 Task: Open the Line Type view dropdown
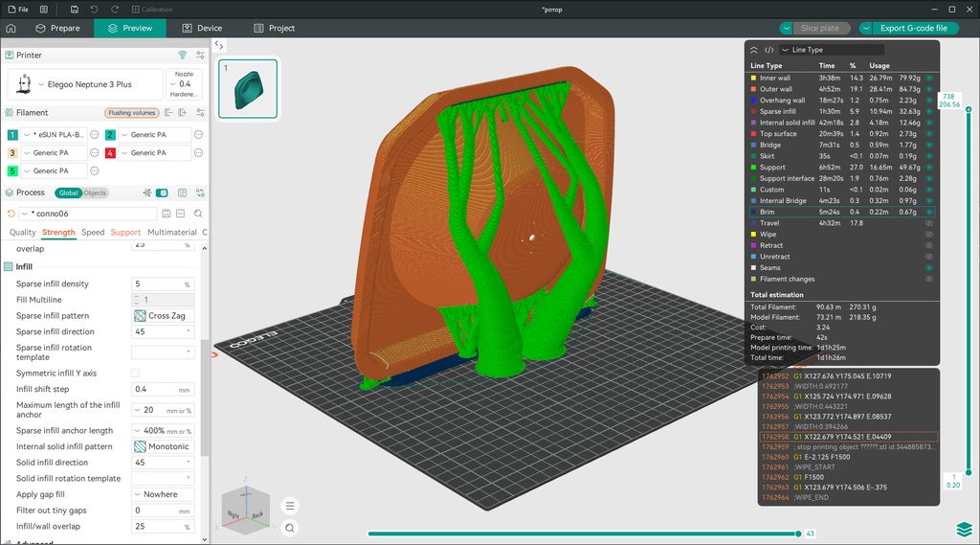coord(832,50)
